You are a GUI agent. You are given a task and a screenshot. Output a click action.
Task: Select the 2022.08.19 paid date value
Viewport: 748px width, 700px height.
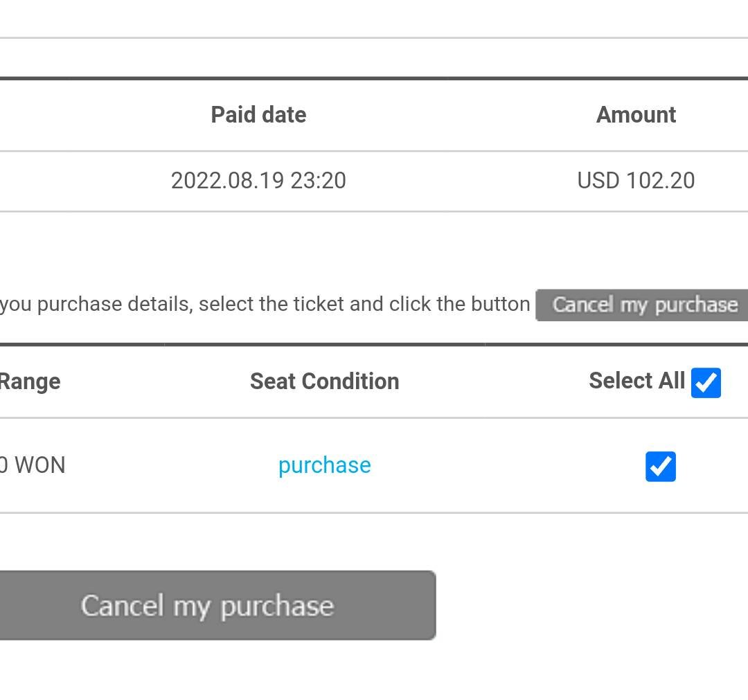click(x=227, y=181)
